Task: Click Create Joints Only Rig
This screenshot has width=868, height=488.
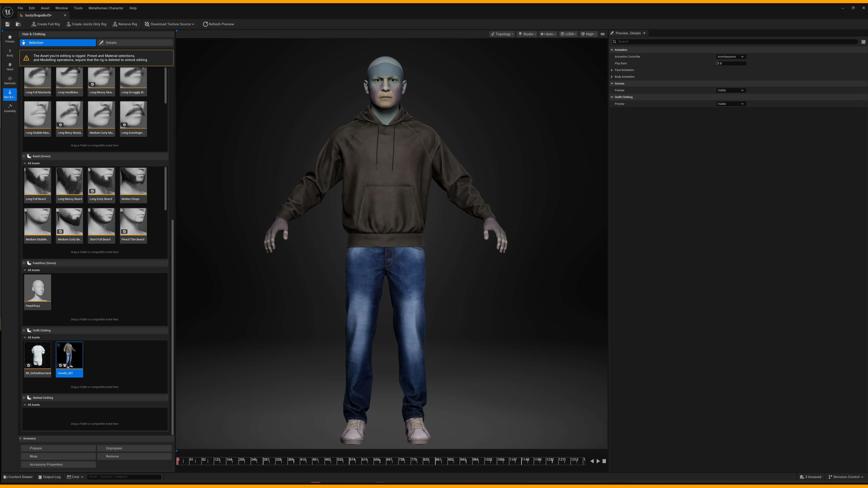Action: coord(86,24)
